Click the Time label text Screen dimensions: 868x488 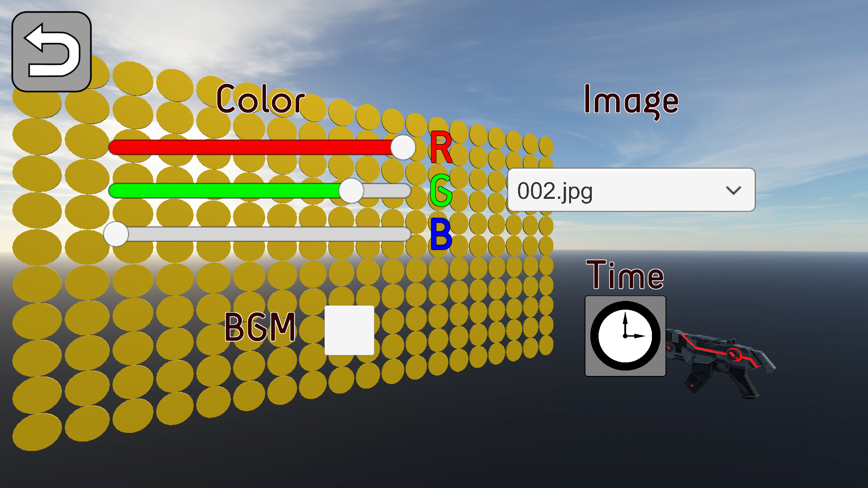(625, 275)
